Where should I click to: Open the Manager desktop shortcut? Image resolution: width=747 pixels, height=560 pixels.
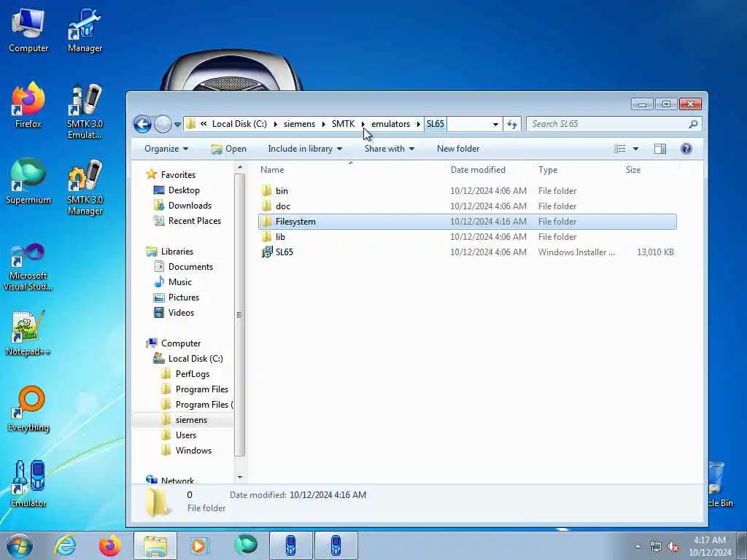click(85, 31)
